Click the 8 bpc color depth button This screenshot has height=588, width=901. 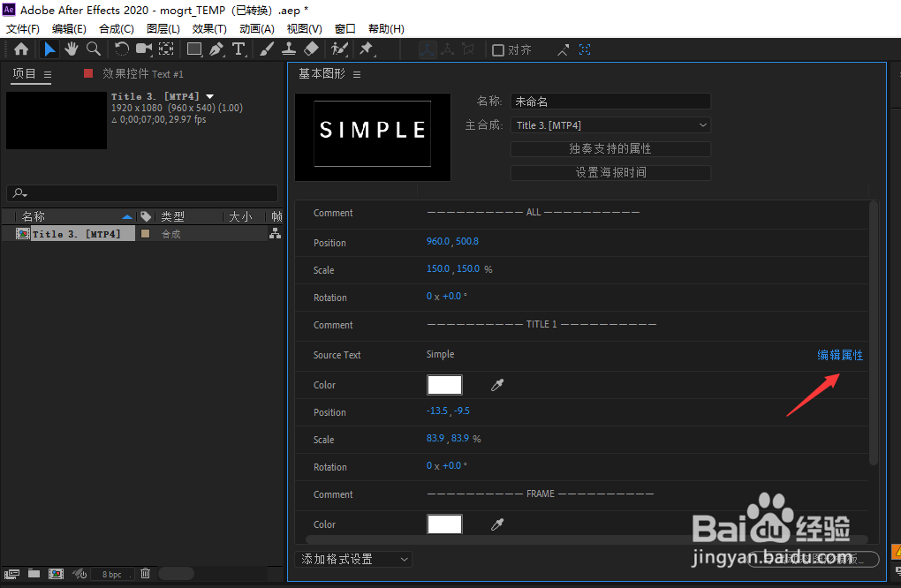click(112, 574)
